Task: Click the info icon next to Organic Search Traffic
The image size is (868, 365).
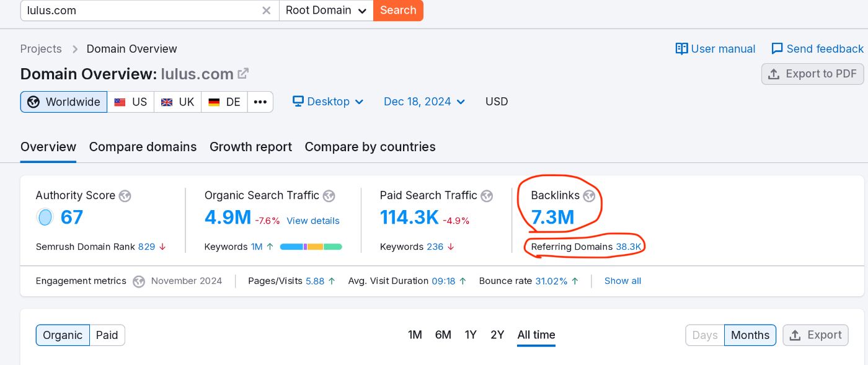Action: [x=329, y=196]
